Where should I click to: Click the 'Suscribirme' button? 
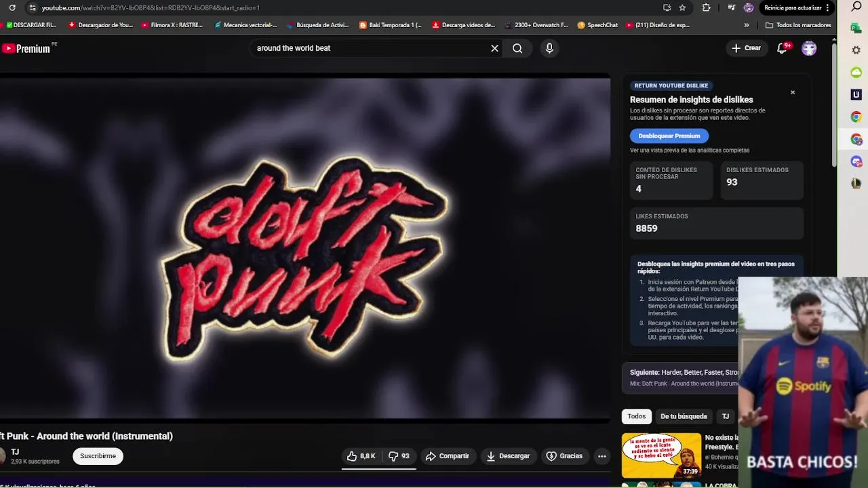(x=98, y=456)
